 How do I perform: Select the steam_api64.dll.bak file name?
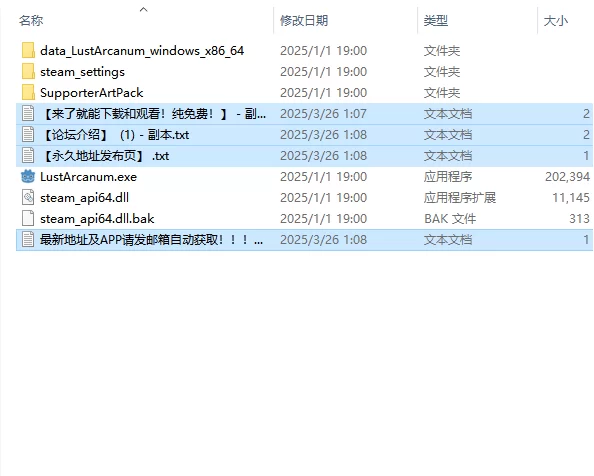97,219
